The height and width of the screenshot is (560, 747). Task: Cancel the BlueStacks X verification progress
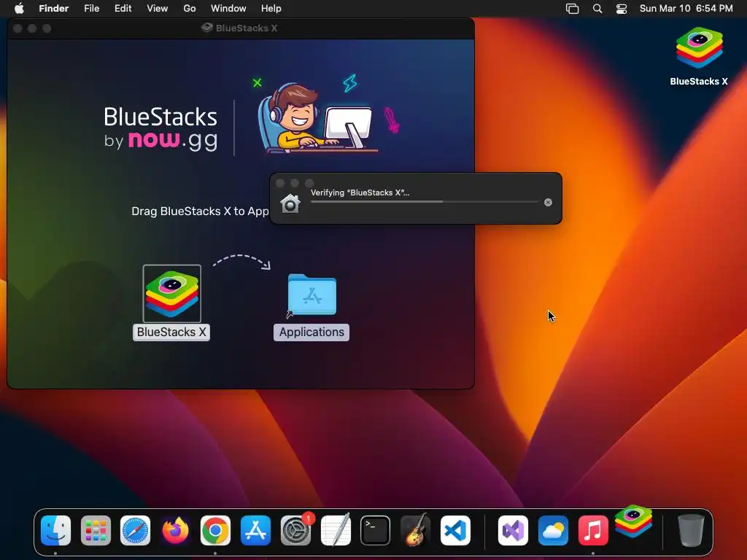[x=548, y=203]
